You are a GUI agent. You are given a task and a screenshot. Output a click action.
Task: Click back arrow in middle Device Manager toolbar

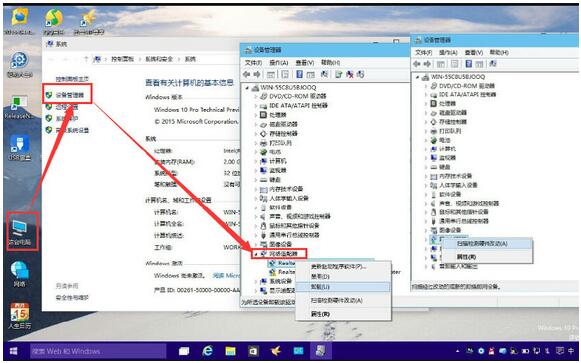[x=246, y=74]
